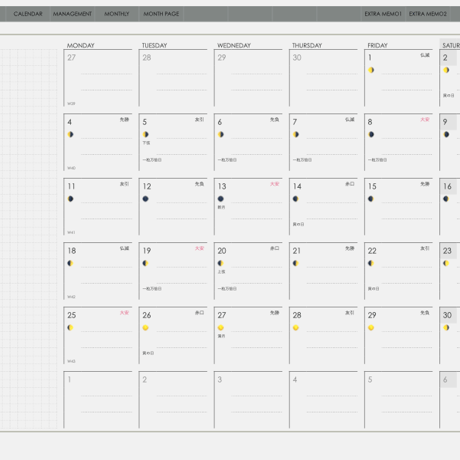Click the WEDNEDAY column header
This screenshot has width=460, height=460.
tap(234, 45)
